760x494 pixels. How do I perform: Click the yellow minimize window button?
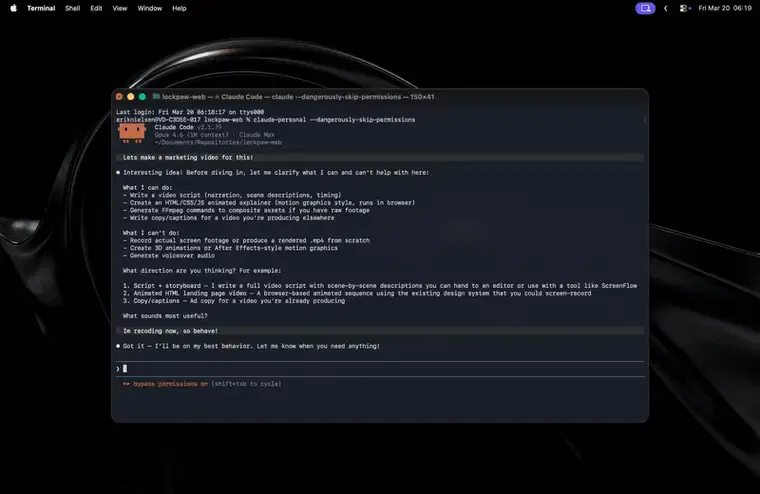pos(130,96)
